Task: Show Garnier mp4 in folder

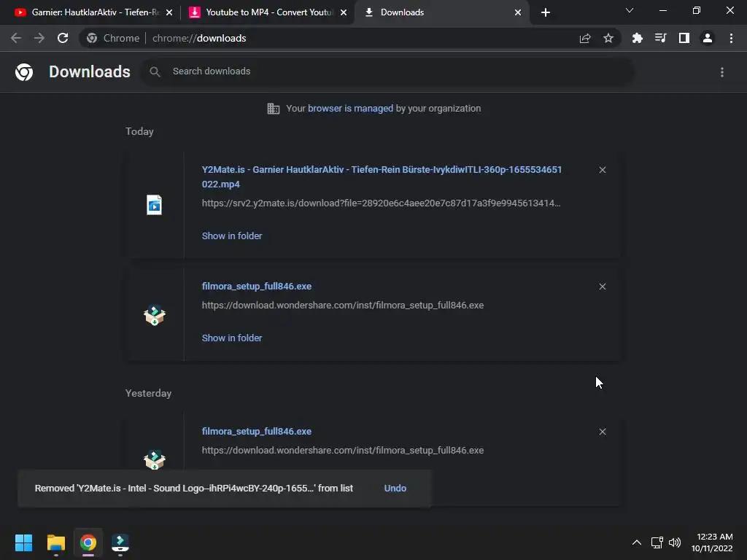Action: click(x=232, y=236)
